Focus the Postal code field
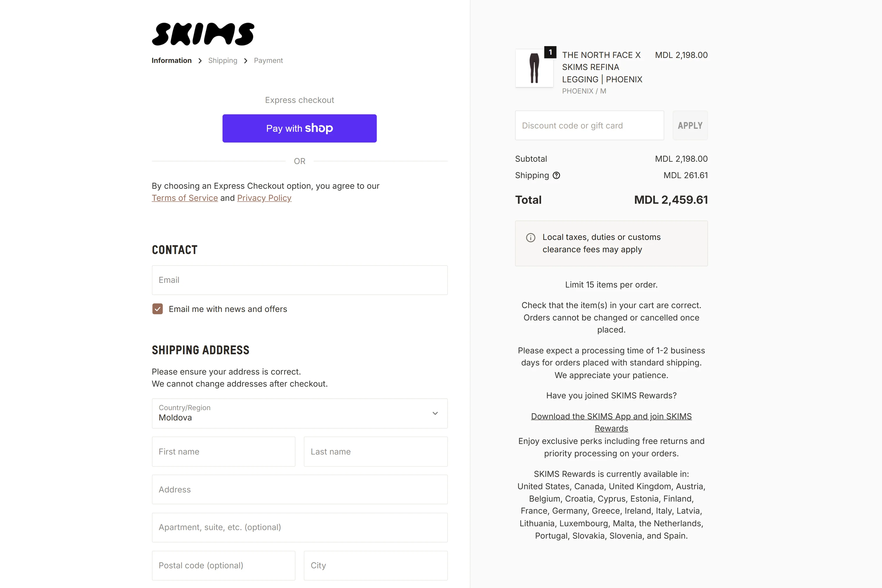This screenshot has height=588, width=882. coord(223,565)
